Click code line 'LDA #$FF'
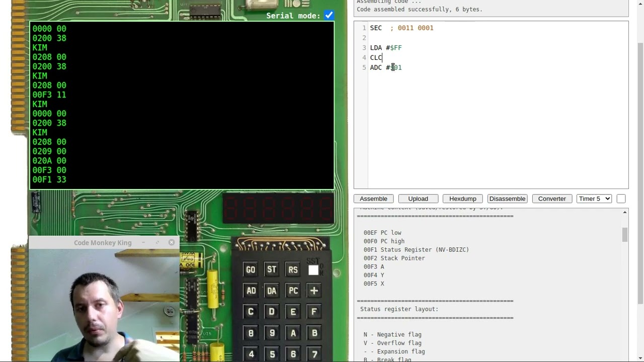 (x=386, y=48)
